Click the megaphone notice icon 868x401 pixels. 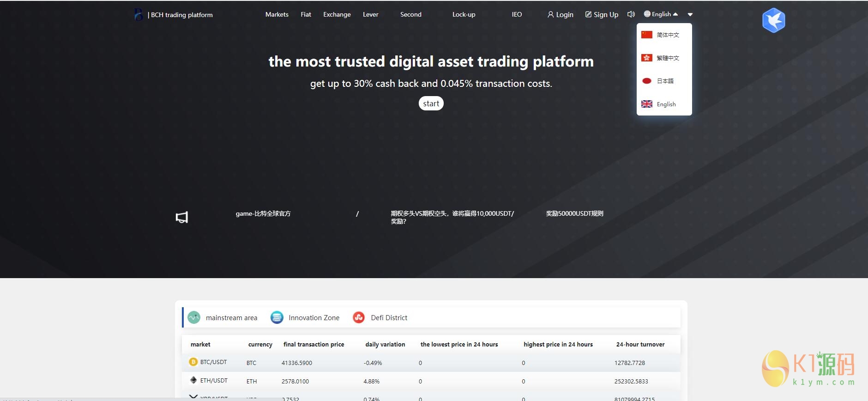coord(182,217)
